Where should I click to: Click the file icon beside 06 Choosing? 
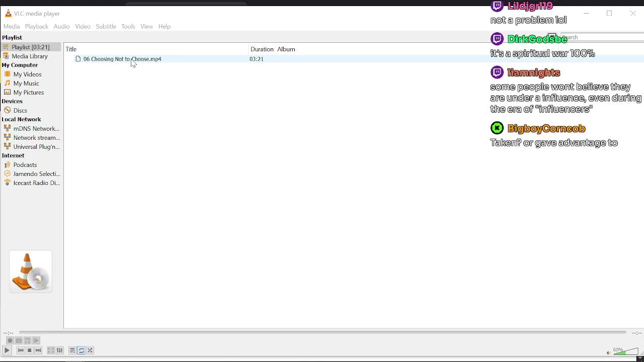pos(78,59)
